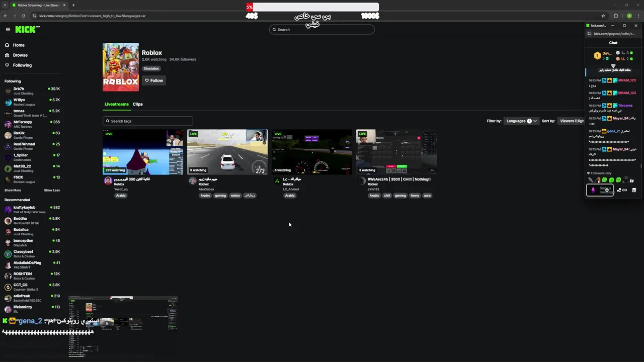Click the Simulation tag

151,68
